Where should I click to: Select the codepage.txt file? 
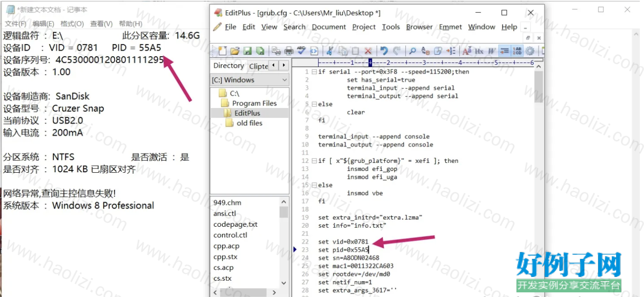[235, 224]
